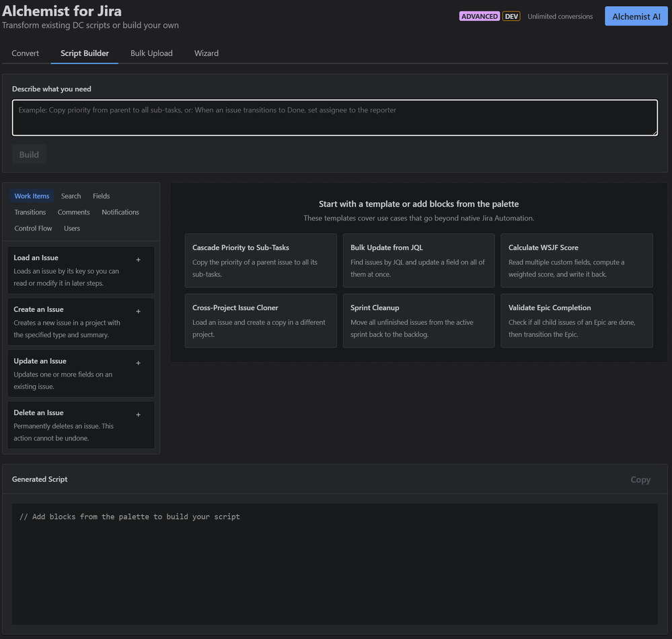Image resolution: width=672 pixels, height=639 pixels.
Task: Add the Delete an Issue block
Action: 138,414
